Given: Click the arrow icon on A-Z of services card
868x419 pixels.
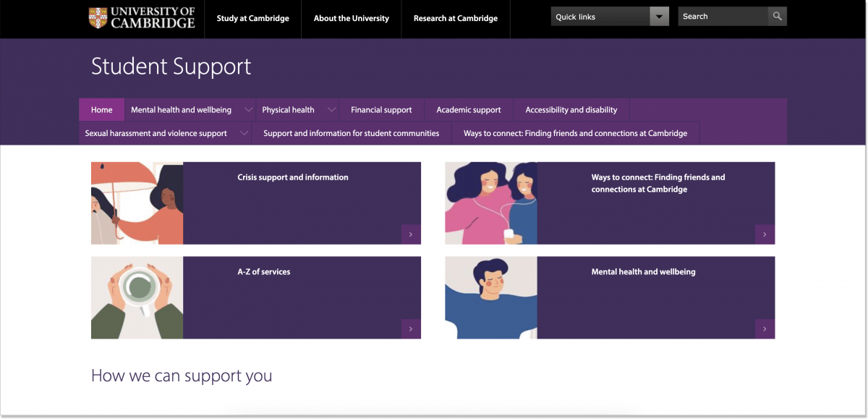Looking at the screenshot, I should (x=410, y=328).
